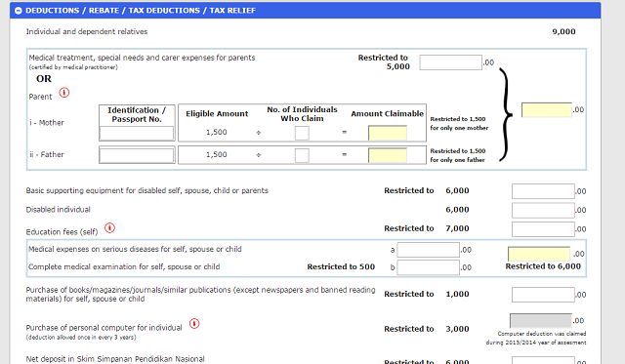
Task: Click Father's Amount Claimable yellow field
Action: click(x=388, y=155)
